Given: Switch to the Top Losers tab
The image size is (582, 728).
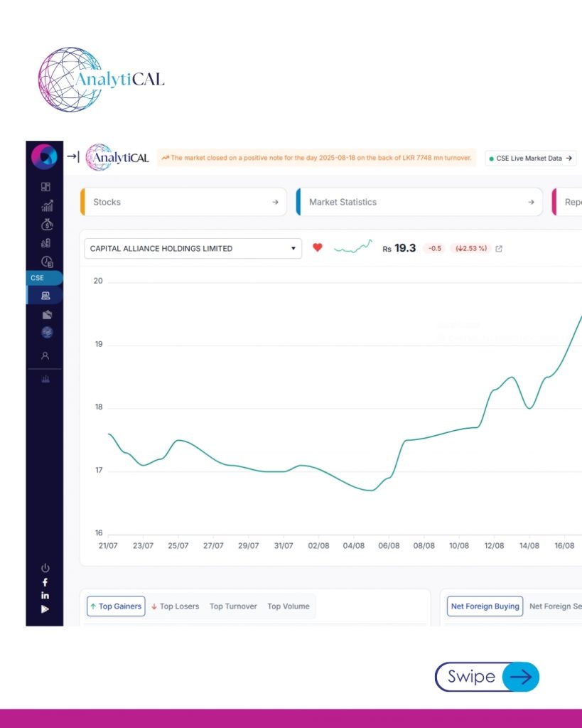Looking at the screenshot, I should coord(175,606).
